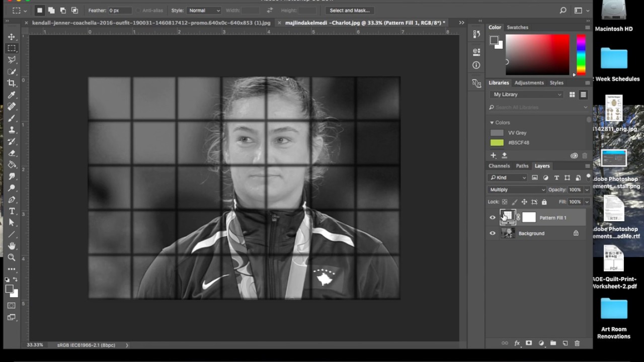Select the Smudge tool

(x=12, y=176)
